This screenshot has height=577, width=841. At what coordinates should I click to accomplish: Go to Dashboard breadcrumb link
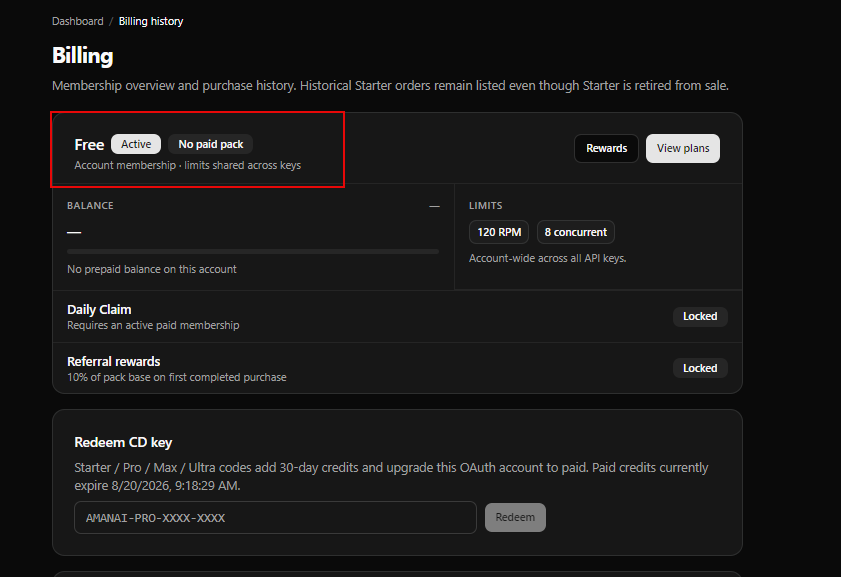[78, 21]
